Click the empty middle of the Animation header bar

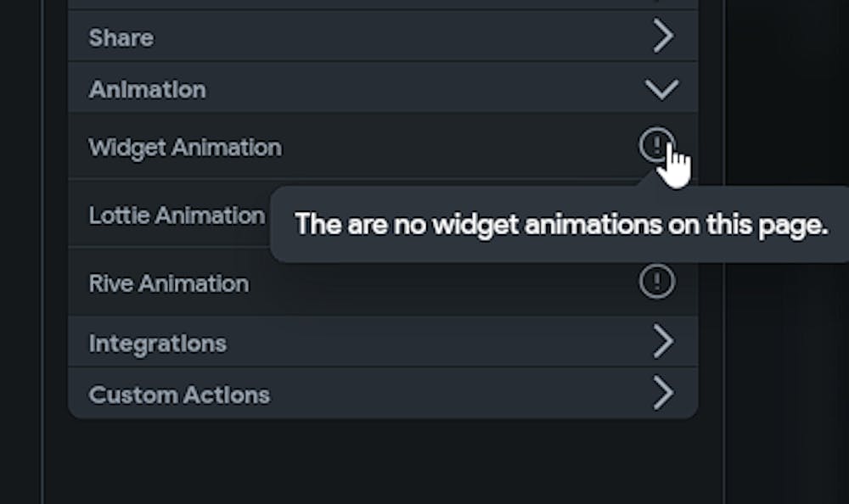(424, 89)
